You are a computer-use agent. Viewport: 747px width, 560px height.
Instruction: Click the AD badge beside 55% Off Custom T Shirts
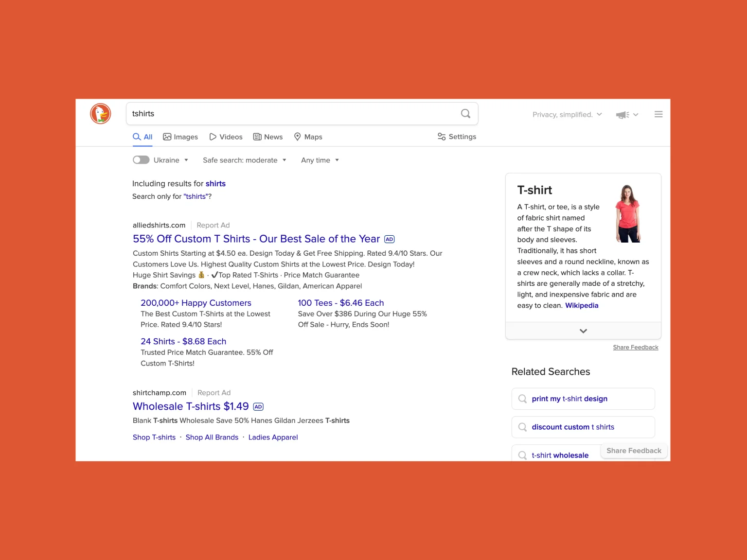pos(390,239)
